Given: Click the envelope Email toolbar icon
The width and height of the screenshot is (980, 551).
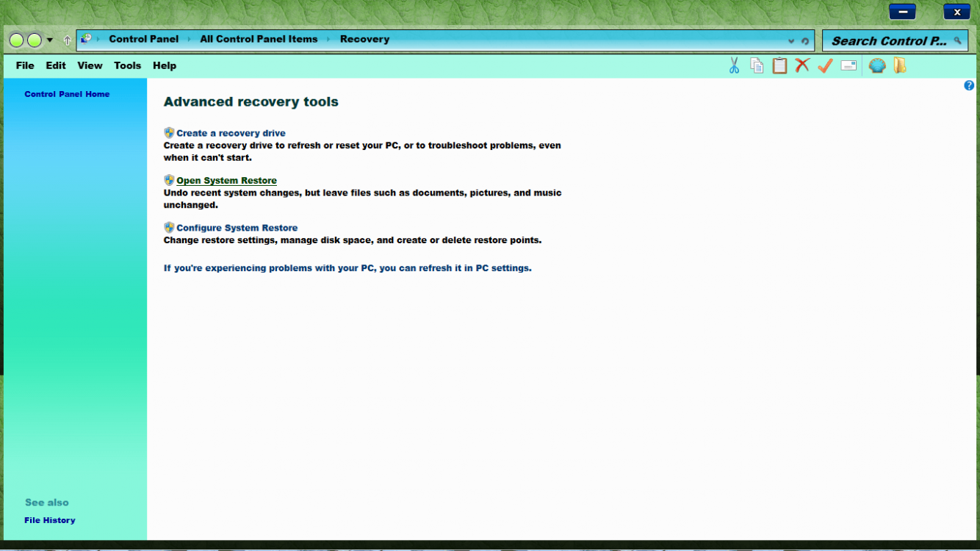Looking at the screenshot, I should 849,65.
